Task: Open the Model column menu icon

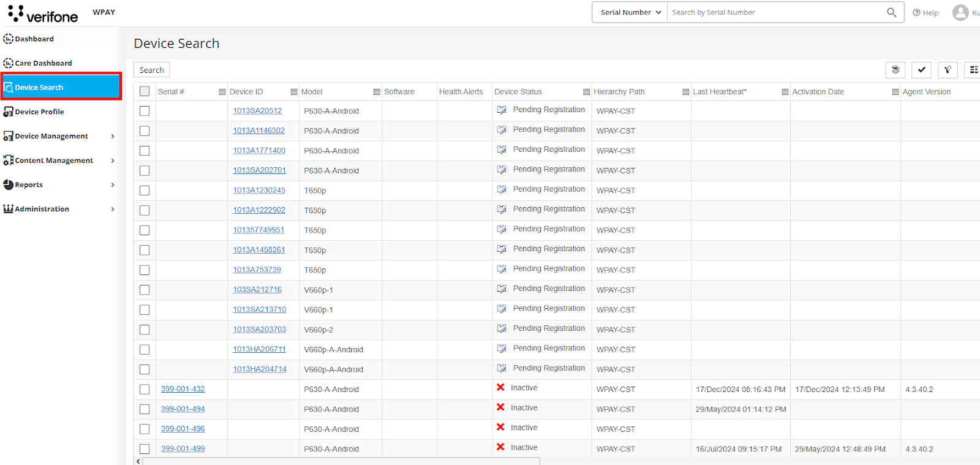Action: tap(377, 92)
